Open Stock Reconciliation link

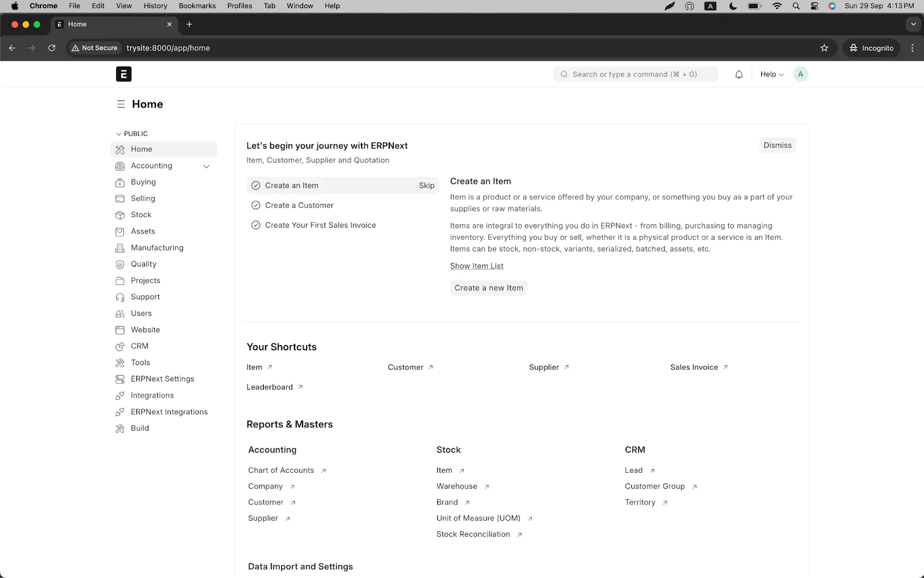click(x=479, y=535)
